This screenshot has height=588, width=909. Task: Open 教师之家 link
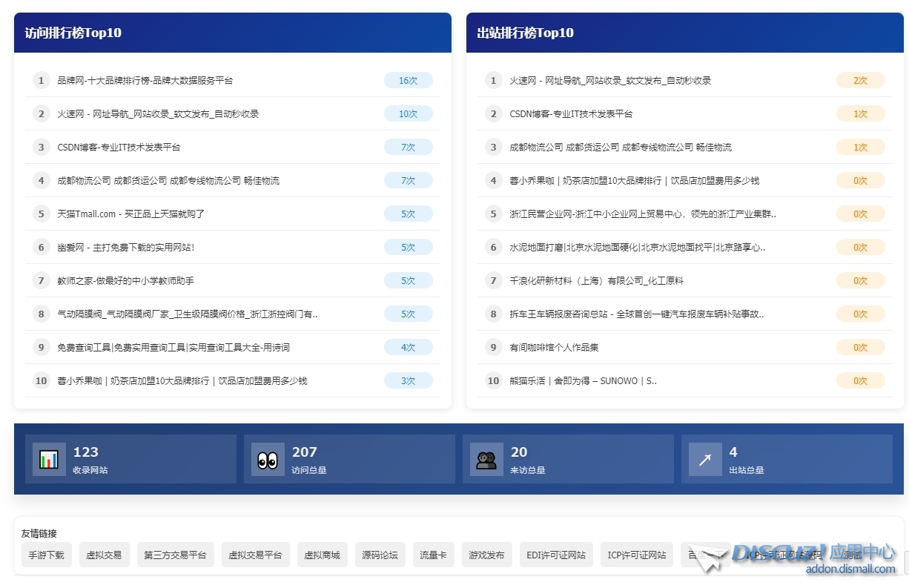click(125, 280)
